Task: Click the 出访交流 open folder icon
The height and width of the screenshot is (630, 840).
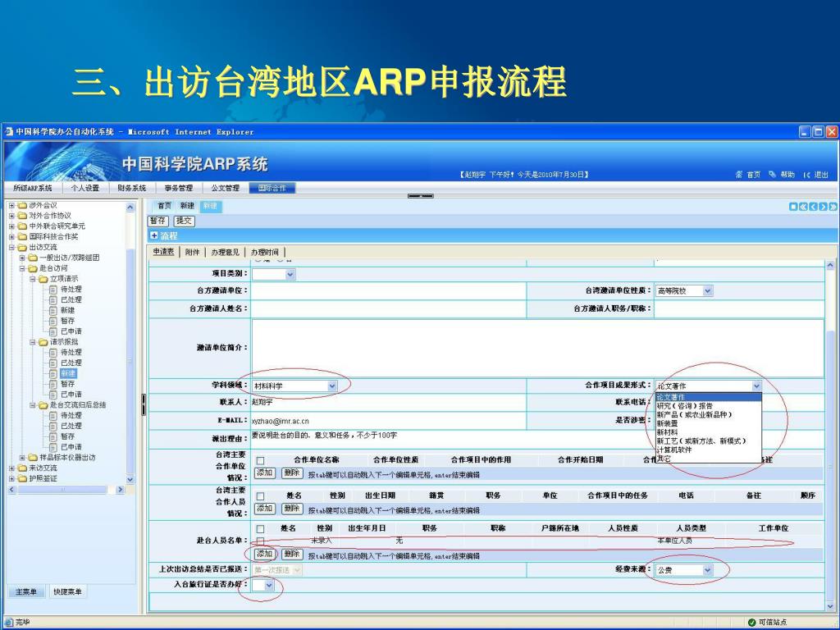Action: pos(22,247)
